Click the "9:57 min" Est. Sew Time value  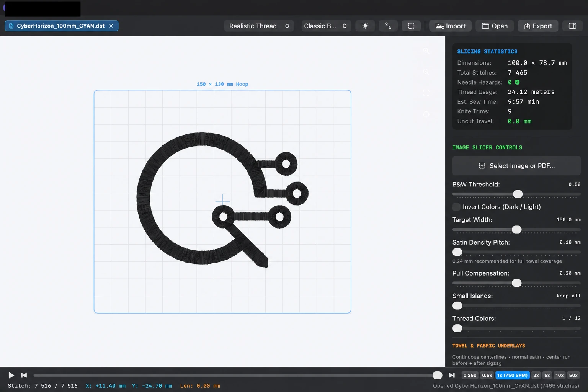(x=523, y=102)
